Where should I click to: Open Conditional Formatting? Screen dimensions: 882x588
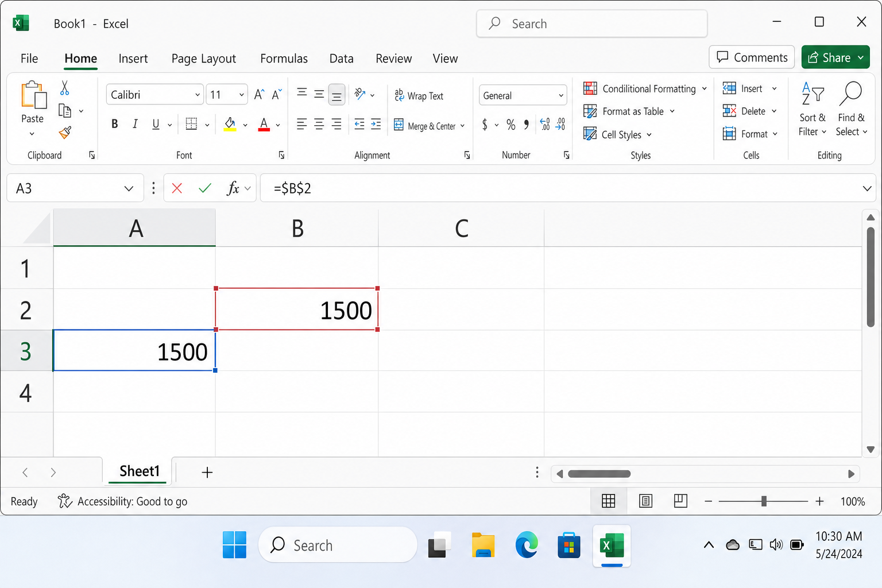(x=645, y=88)
